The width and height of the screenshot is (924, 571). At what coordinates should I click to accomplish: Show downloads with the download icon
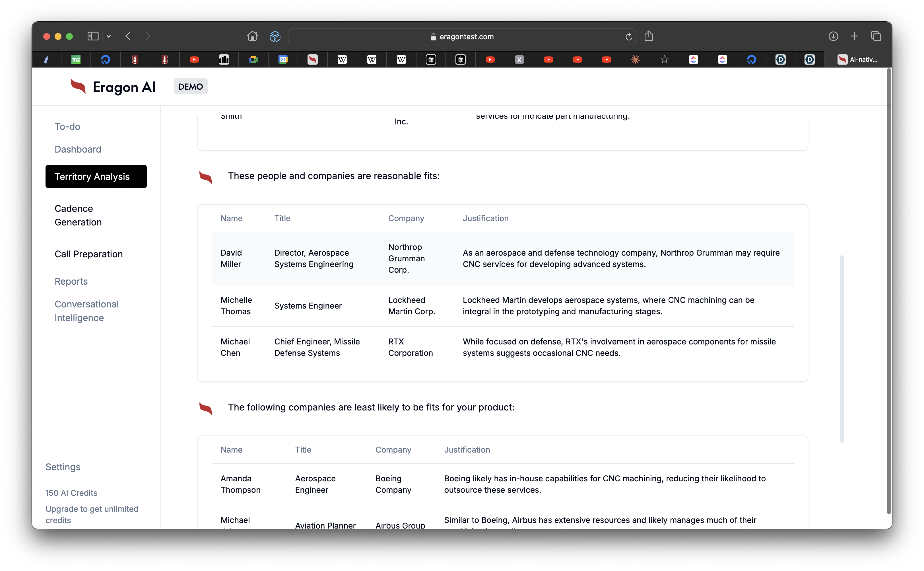(x=833, y=36)
